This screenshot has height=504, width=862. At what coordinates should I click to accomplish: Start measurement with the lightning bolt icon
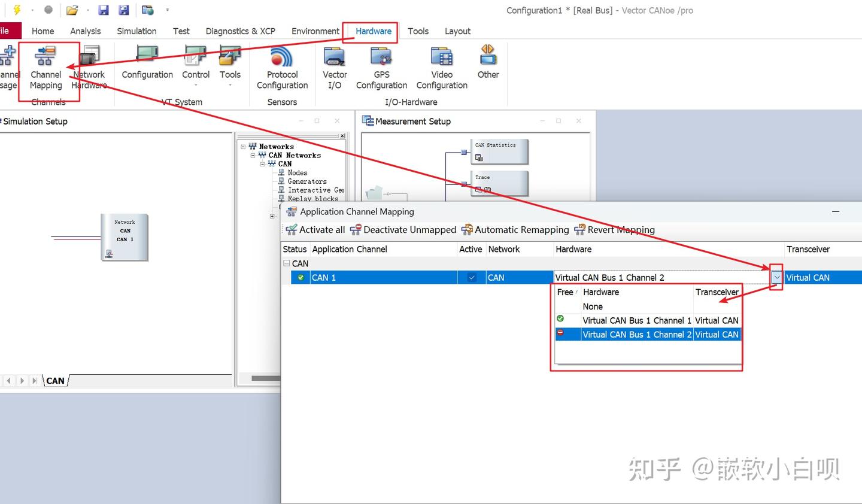tap(17, 10)
